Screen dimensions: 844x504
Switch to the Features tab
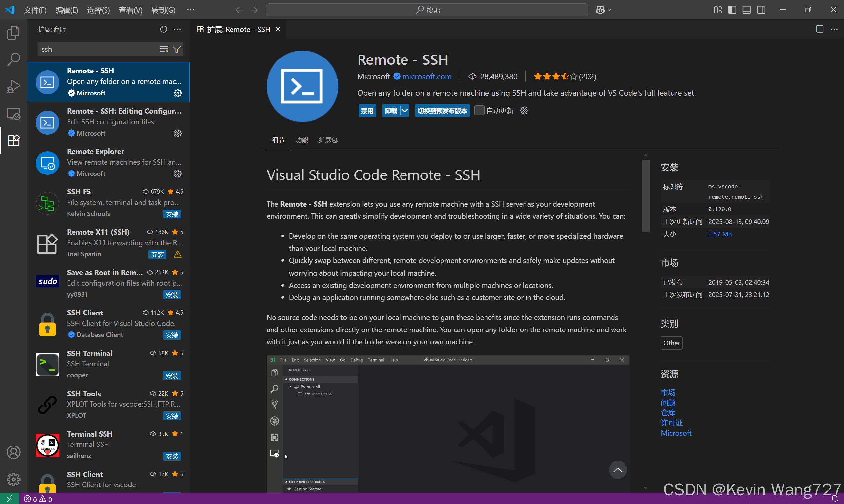tap(302, 140)
